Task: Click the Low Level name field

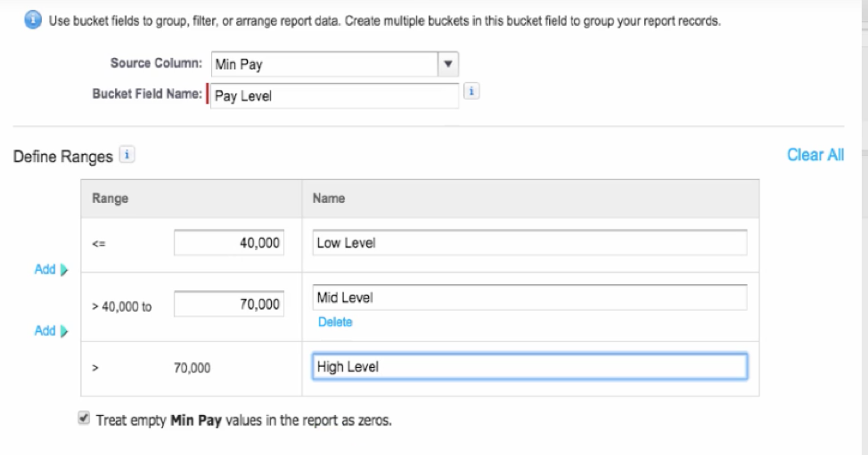Action: tap(529, 243)
